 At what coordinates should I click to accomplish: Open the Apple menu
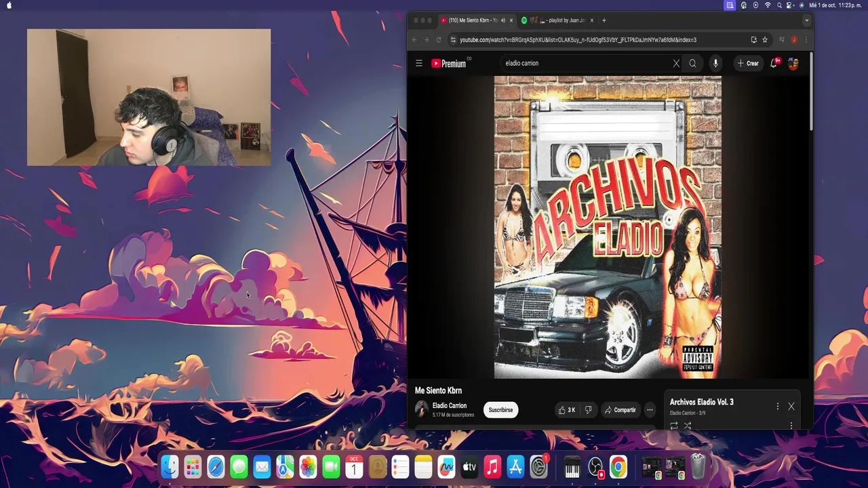[9, 5]
